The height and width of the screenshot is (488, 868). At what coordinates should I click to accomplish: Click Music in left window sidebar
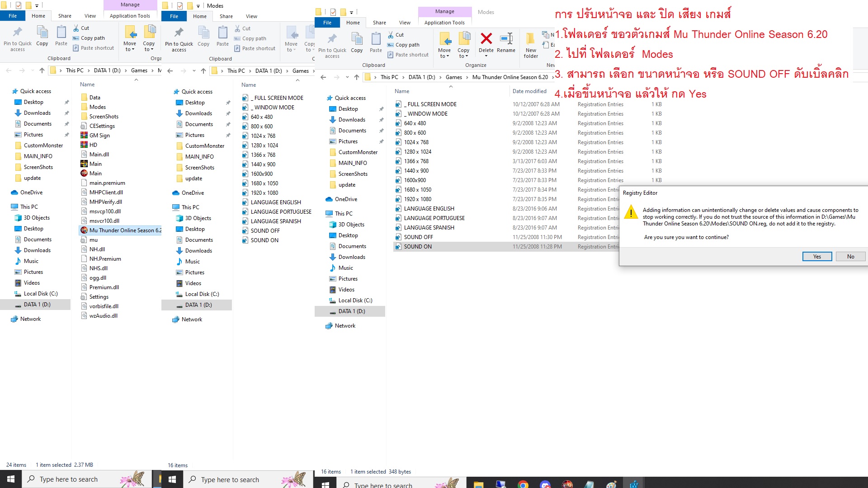coord(31,261)
